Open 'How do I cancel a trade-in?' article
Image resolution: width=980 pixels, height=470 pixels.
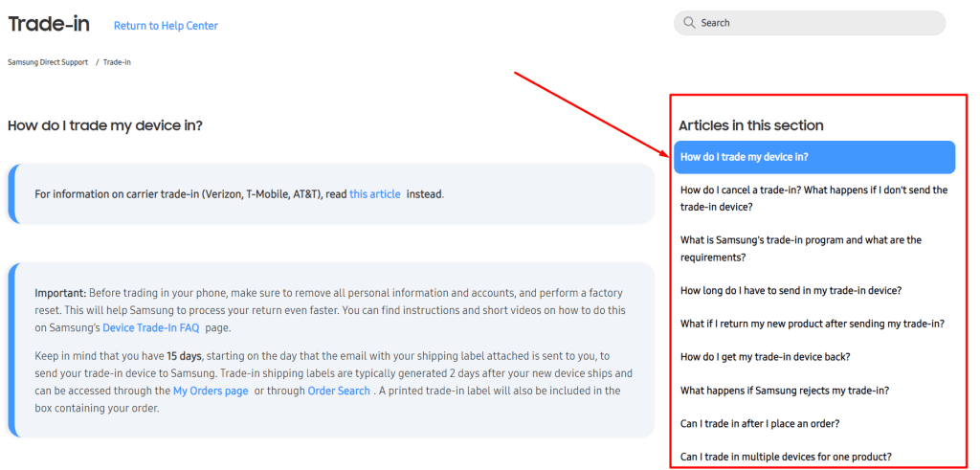click(814, 198)
